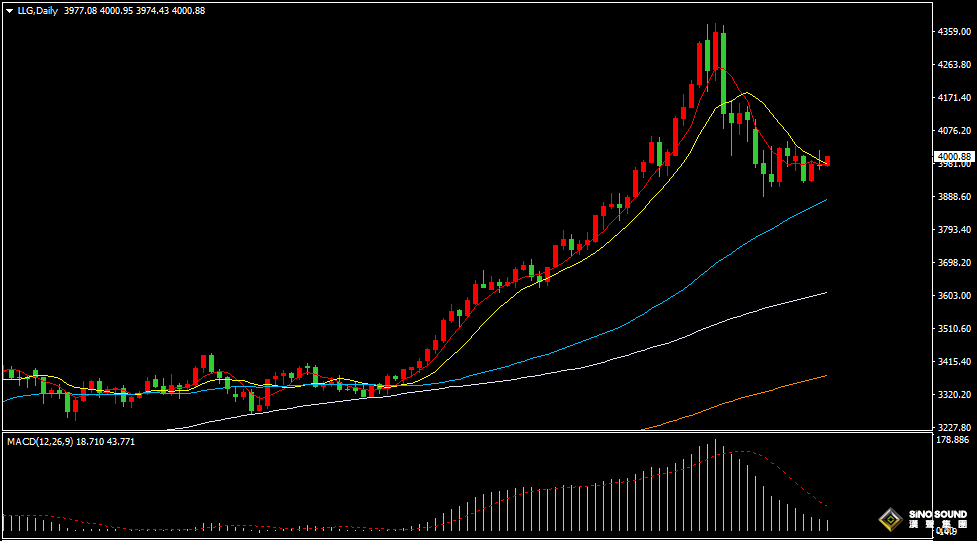
Task: Click the triangle arrow beside LLG,Daily
Action: pos(9,10)
